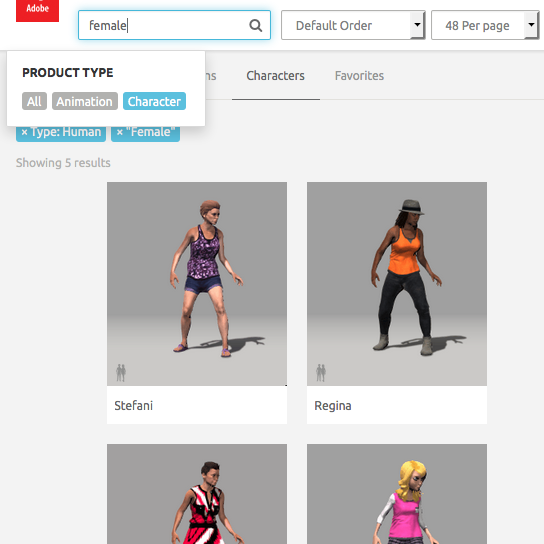The height and width of the screenshot is (544, 544).
Task: Open the Regina character name link
Action: click(333, 405)
